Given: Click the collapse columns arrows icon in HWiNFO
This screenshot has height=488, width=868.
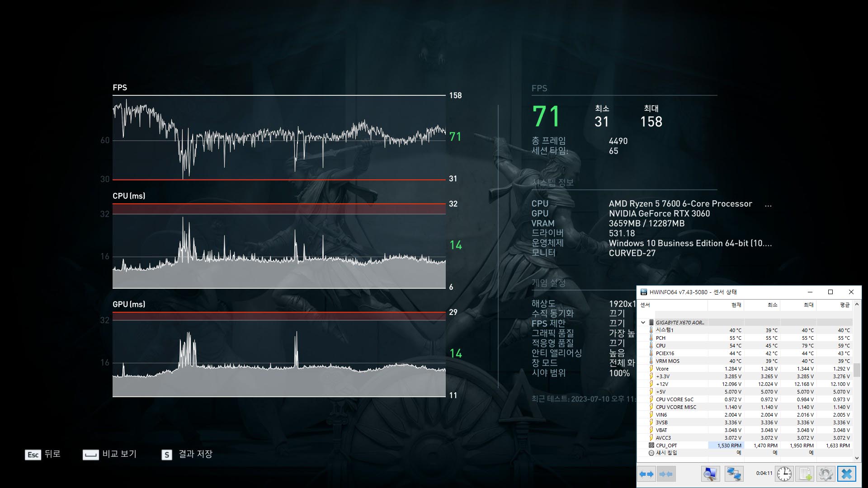Looking at the screenshot, I should coord(666,474).
